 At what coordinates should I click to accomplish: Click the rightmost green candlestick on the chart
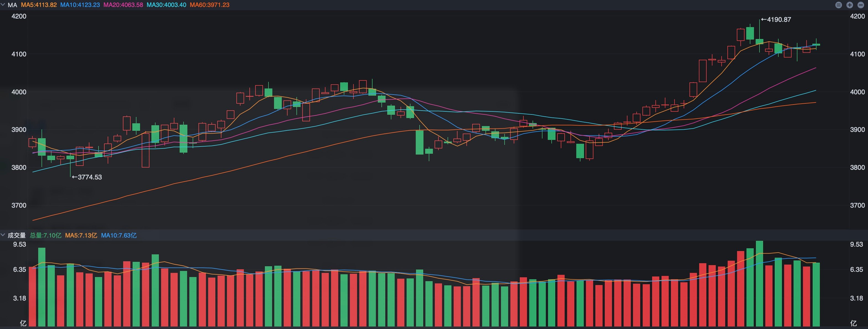816,45
